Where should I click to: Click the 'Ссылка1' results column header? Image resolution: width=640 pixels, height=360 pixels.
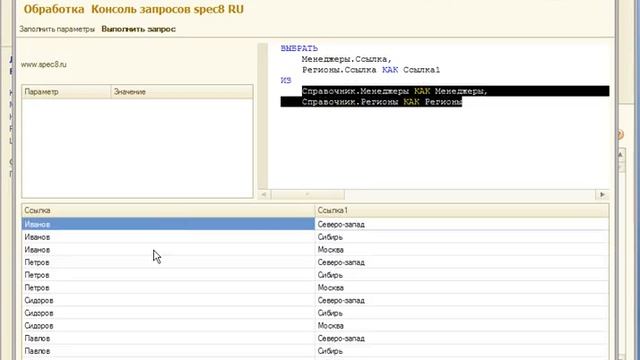462,210
